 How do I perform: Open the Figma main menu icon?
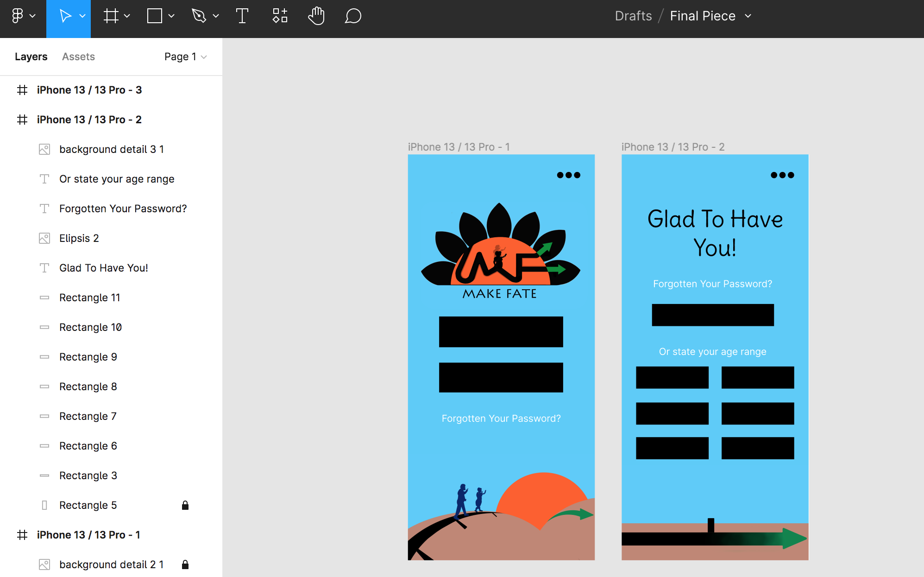pyautogui.click(x=18, y=16)
